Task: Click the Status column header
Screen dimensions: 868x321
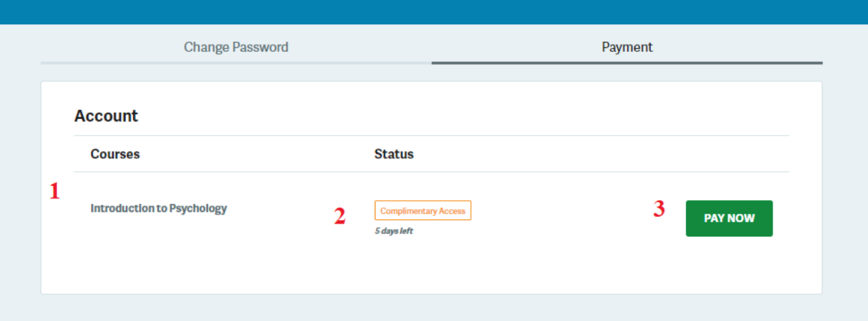Action: (393, 154)
